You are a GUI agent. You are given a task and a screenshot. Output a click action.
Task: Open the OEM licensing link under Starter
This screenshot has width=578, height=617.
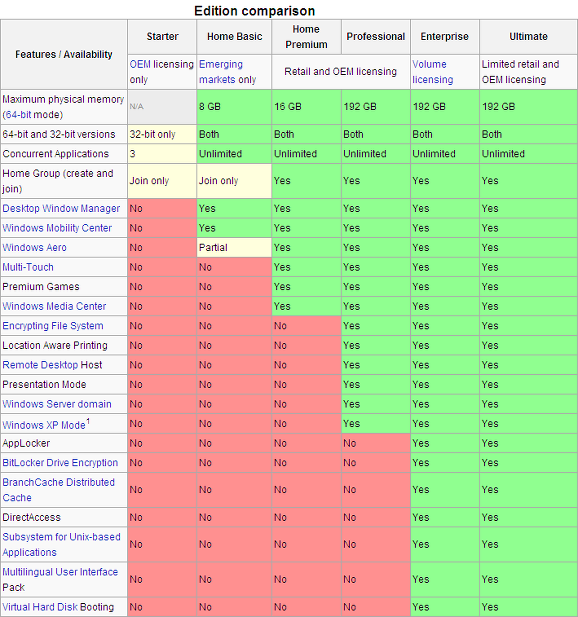tap(140, 64)
